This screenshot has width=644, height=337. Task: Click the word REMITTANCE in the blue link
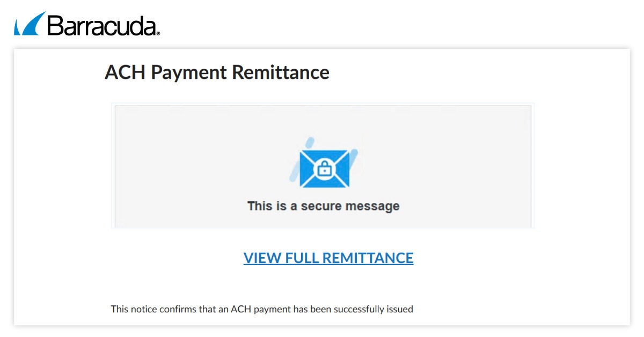(370, 258)
